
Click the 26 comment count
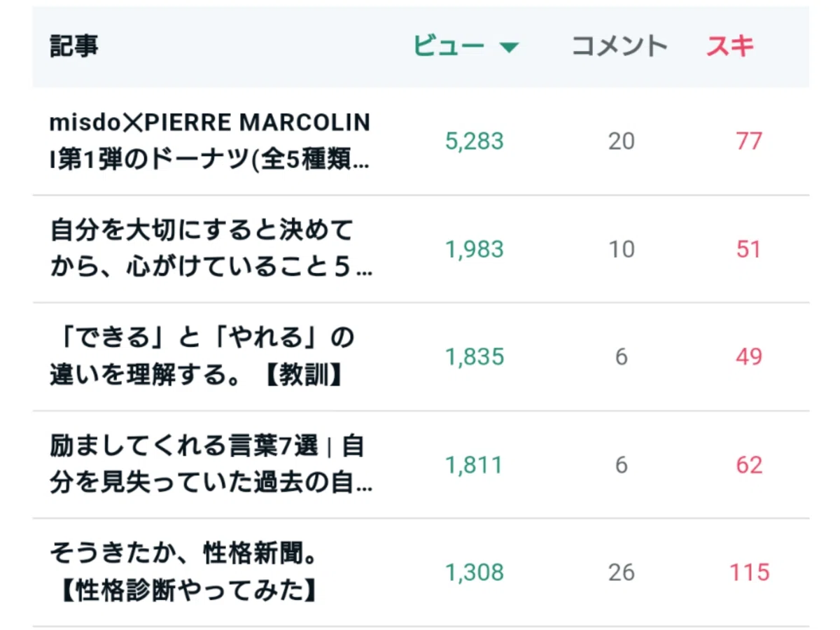[x=622, y=573]
